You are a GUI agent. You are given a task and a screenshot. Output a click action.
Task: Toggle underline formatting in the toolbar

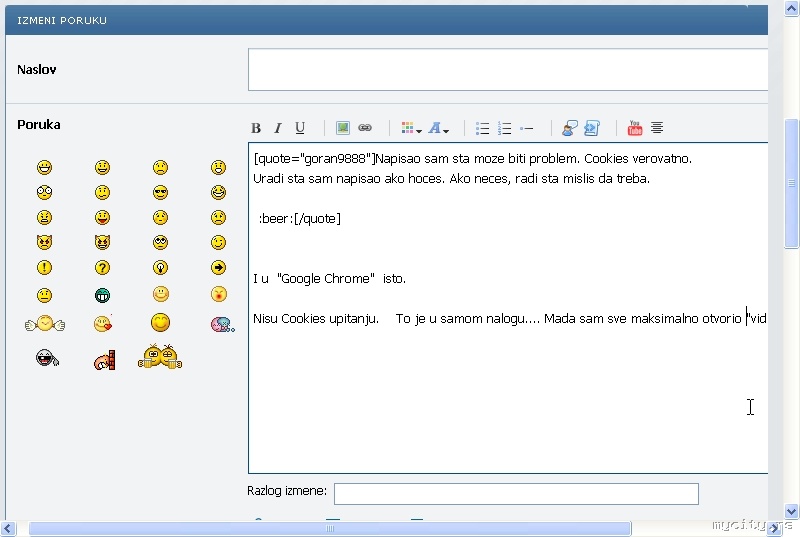(300, 128)
